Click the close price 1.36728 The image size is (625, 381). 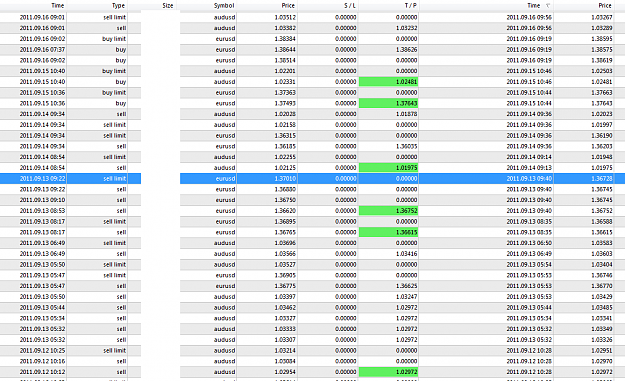tap(602, 179)
